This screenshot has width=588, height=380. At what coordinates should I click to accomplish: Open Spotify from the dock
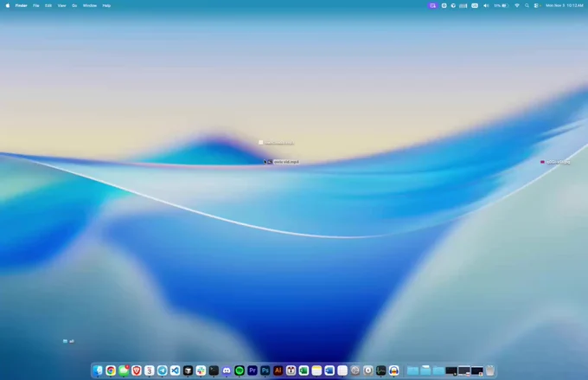240,370
